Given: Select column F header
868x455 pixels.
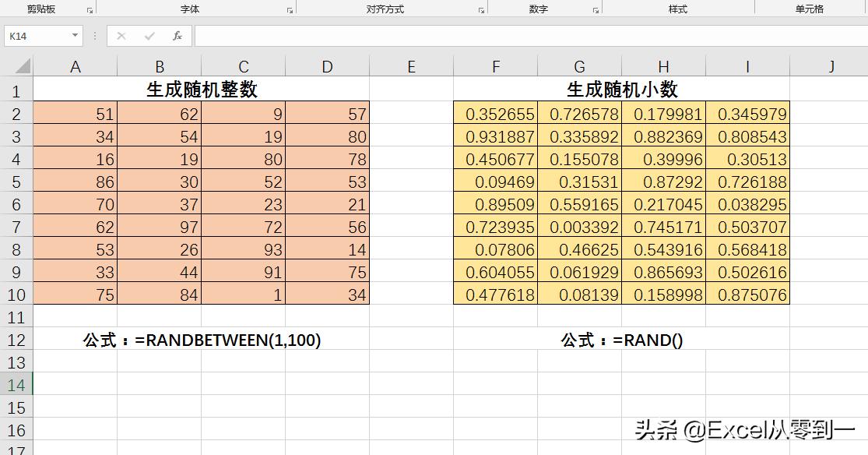Looking at the screenshot, I should pyautogui.click(x=496, y=65).
